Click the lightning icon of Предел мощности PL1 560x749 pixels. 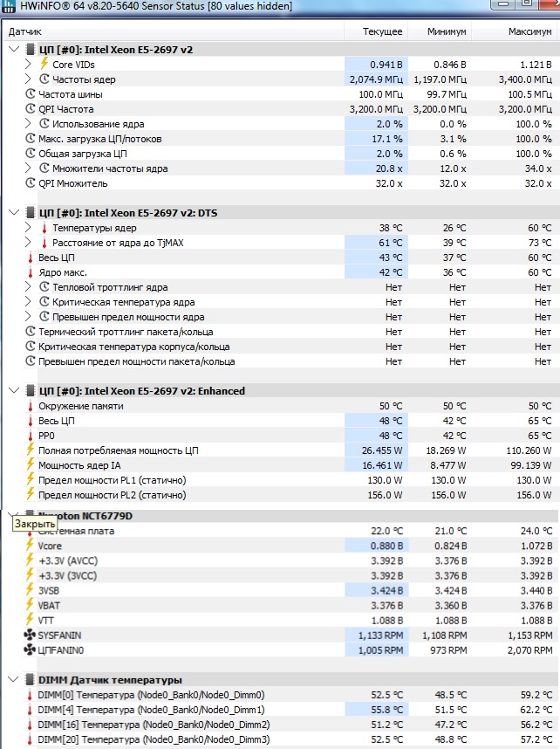click(30, 479)
